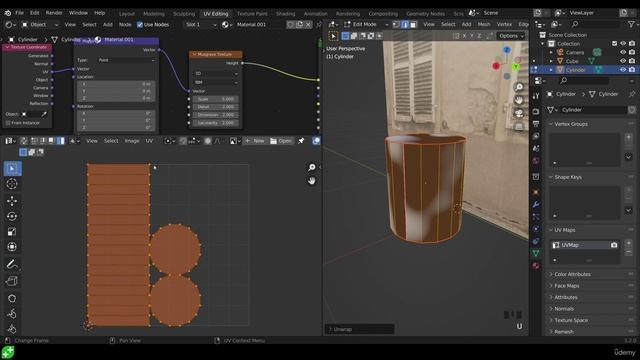Click the 3D viewport pan hand icon

pos(519,100)
